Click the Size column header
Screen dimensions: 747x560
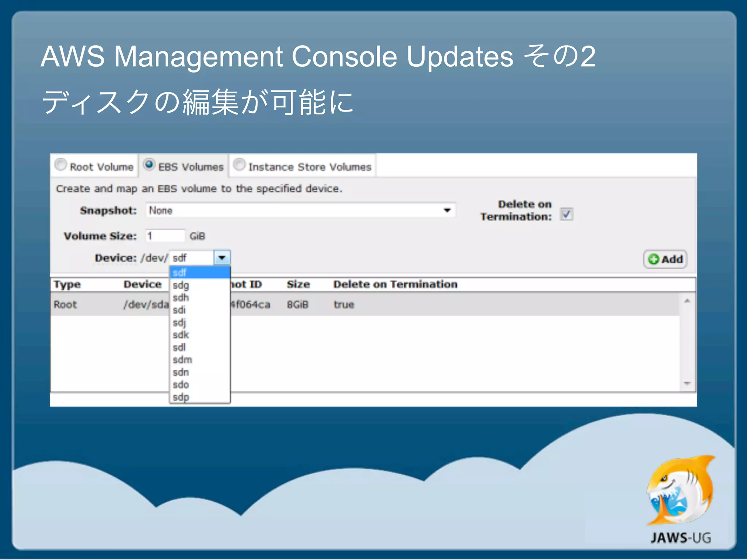coord(298,284)
